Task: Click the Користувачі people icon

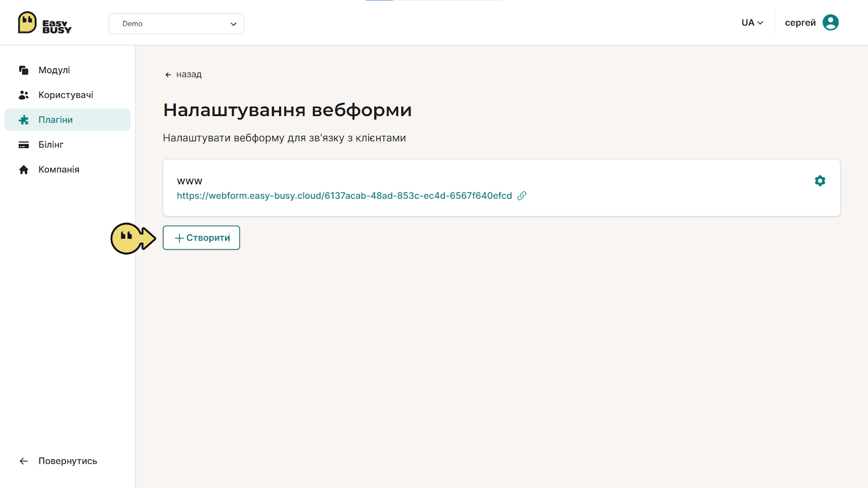Action: tap(24, 95)
